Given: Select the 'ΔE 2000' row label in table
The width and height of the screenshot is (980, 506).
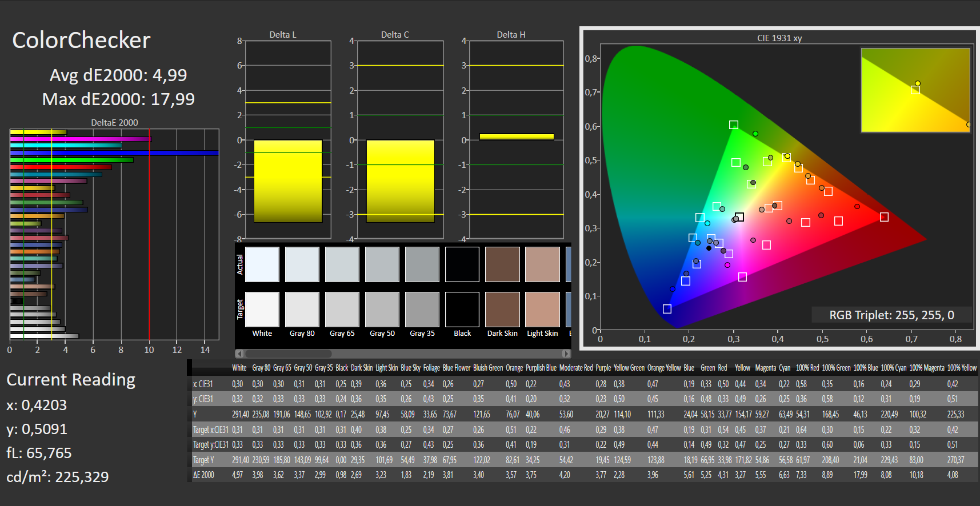Looking at the screenshot, I should 203,475.
